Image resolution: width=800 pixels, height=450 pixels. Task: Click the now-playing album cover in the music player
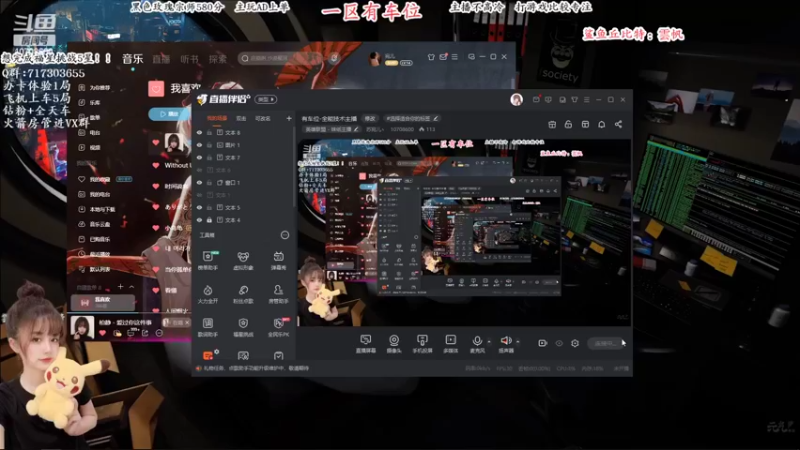tap(82, 328)
